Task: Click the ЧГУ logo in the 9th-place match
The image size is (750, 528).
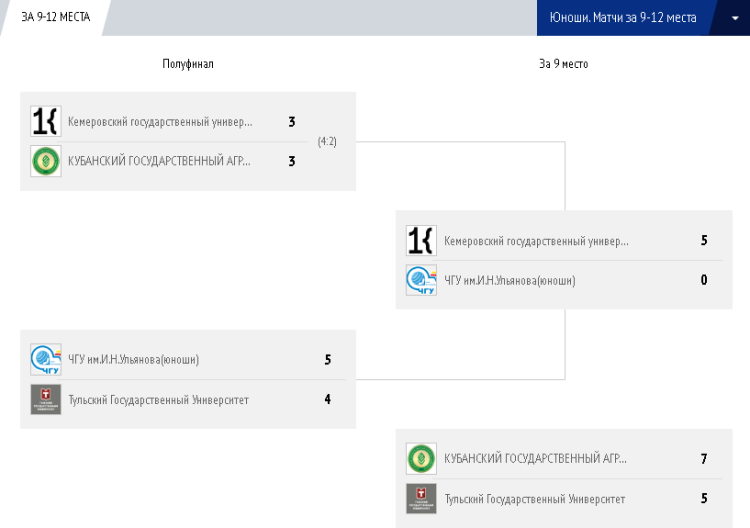Action: click(421, 280)
